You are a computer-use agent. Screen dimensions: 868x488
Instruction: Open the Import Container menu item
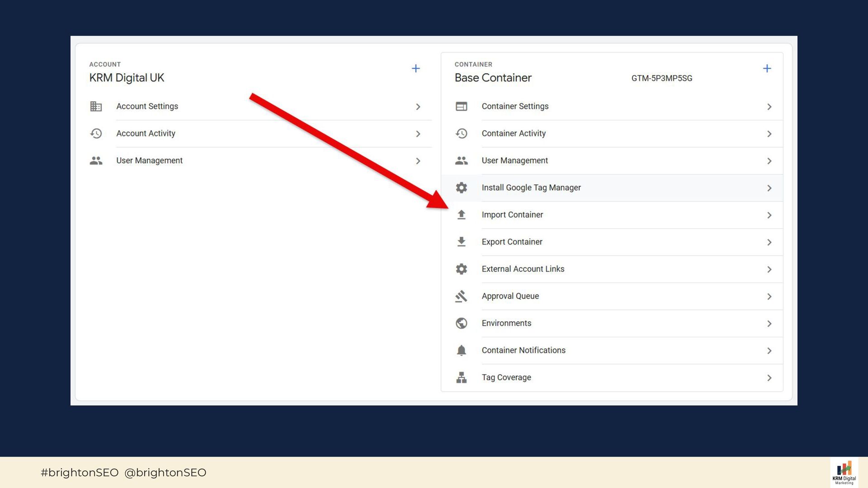(x=512, y=215)
